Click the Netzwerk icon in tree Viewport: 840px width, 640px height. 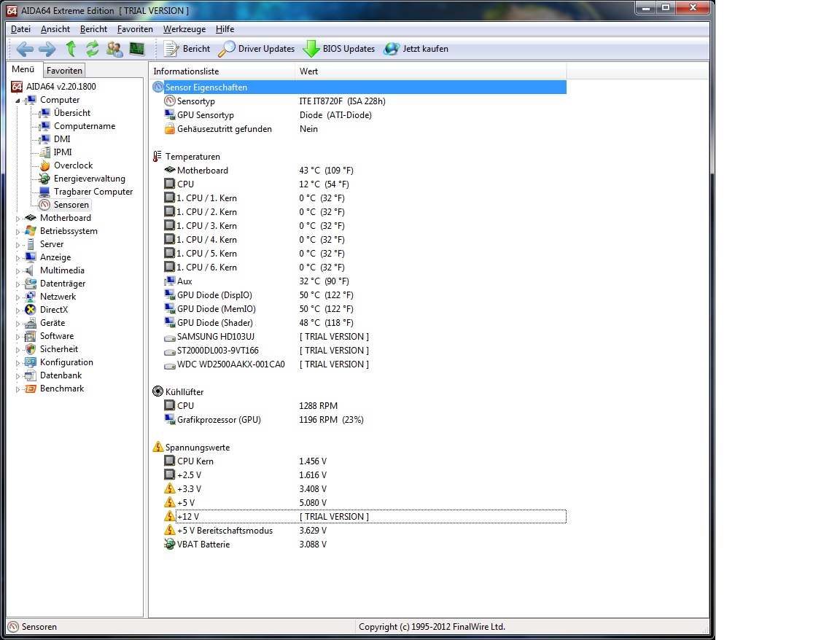coord(31,297)
